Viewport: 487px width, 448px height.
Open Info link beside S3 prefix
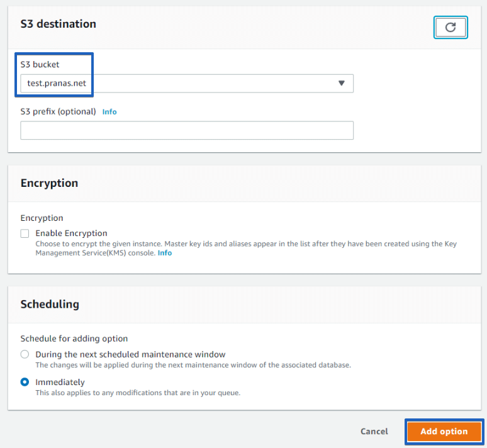pyautogui.click(x=109, y=111)
